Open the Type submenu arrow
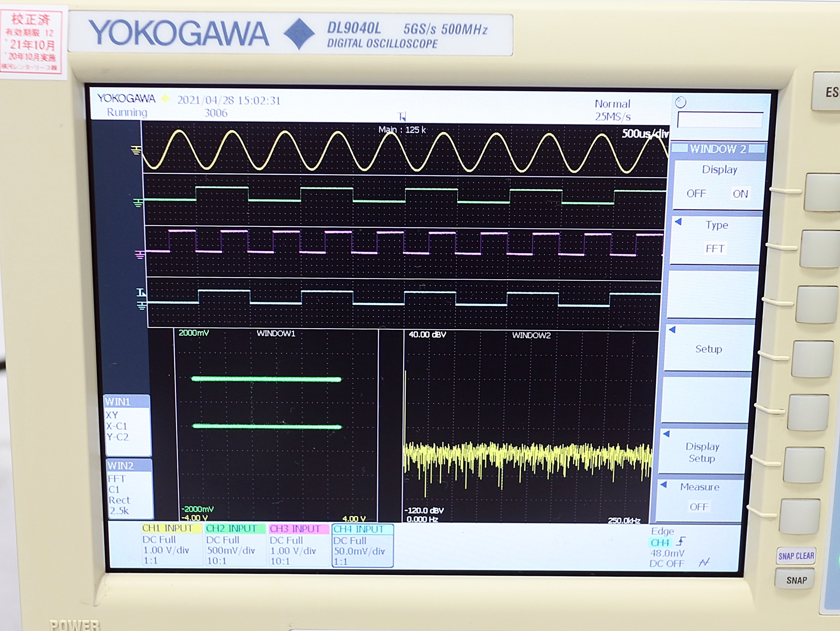 pos(678,222)
